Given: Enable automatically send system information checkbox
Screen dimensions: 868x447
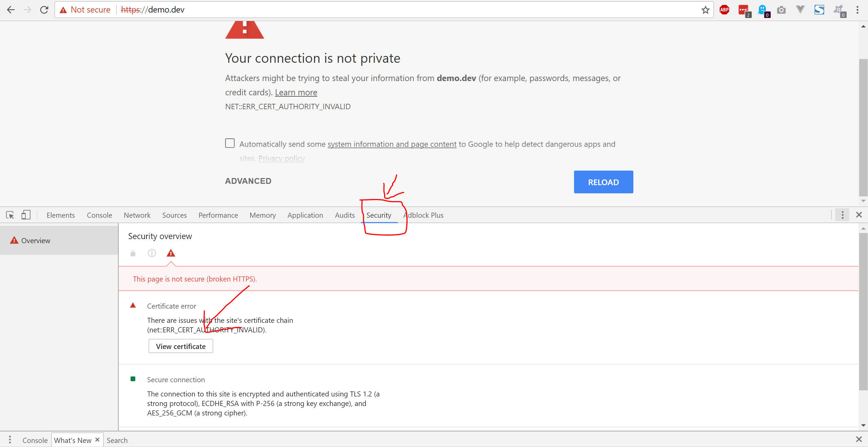Looking at the screenshot, I should [x=230, y=143].
